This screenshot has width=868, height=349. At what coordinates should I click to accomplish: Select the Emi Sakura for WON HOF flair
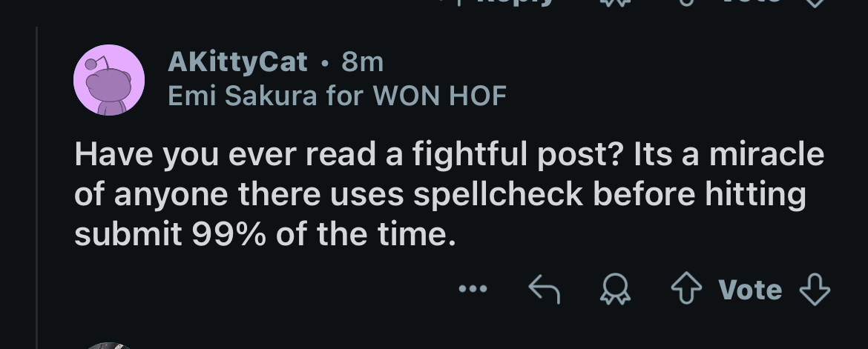338,96
